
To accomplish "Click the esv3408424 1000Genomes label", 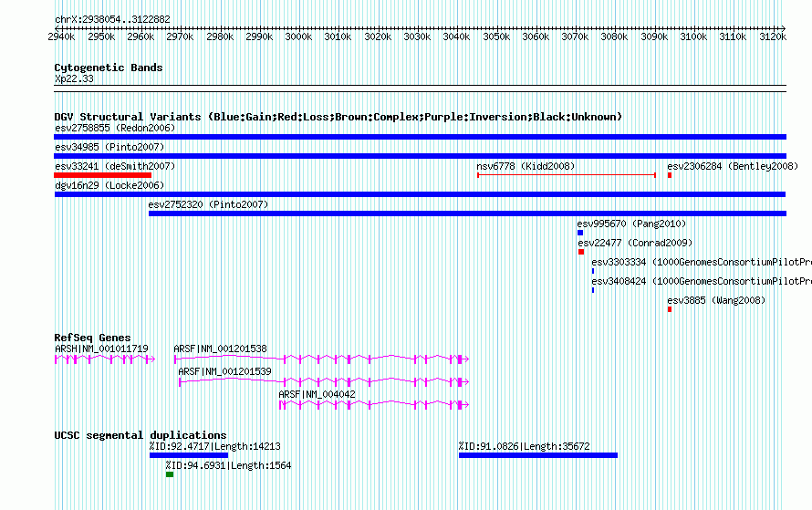I will pyautogui.click(x=702, y=281).
